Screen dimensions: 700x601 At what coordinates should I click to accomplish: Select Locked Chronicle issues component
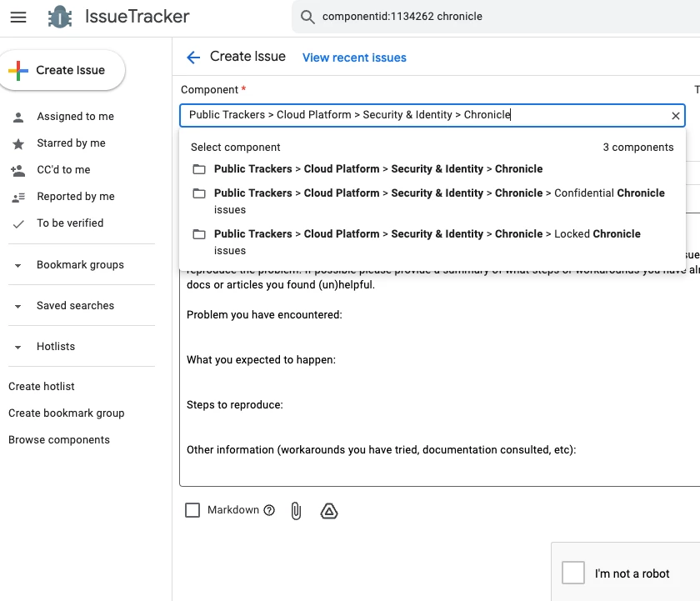(x=432, y=242)
